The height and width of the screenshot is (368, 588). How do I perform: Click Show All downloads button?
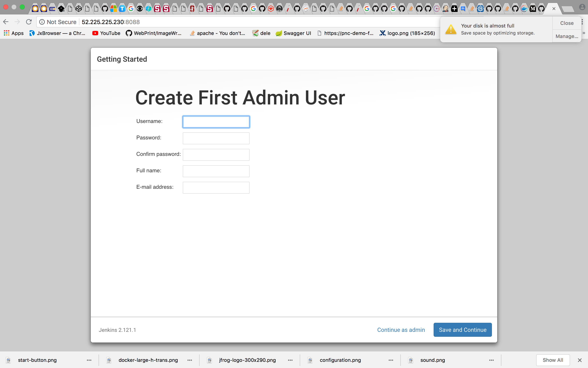point(553,360)
